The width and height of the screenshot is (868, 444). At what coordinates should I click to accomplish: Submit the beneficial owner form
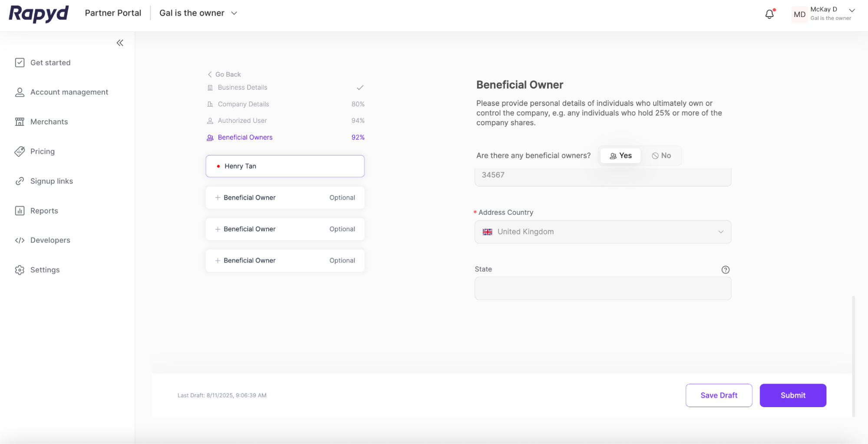click(792, 395)
